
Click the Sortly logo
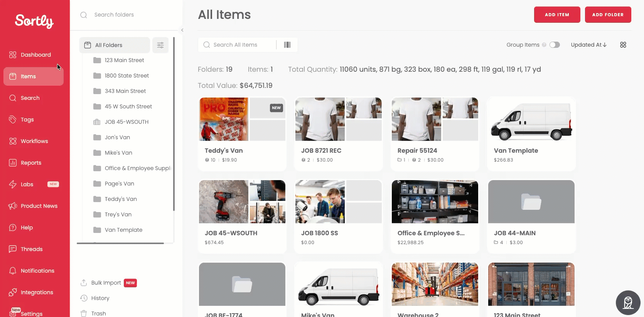[x=34, y=21]
